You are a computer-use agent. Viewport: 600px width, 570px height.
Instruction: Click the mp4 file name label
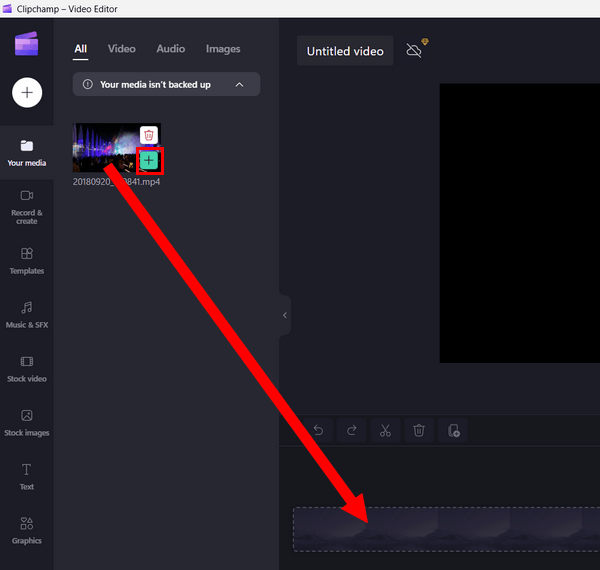coord(116,182)
